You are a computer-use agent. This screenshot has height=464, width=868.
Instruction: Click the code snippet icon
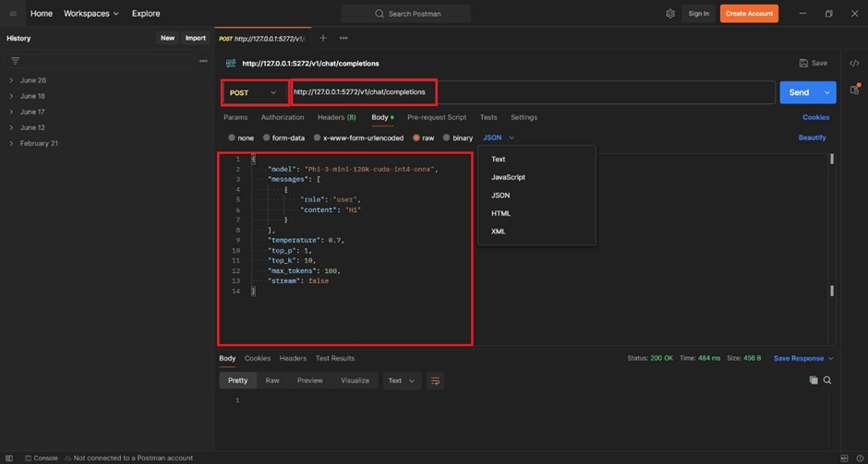pos(854,64)
